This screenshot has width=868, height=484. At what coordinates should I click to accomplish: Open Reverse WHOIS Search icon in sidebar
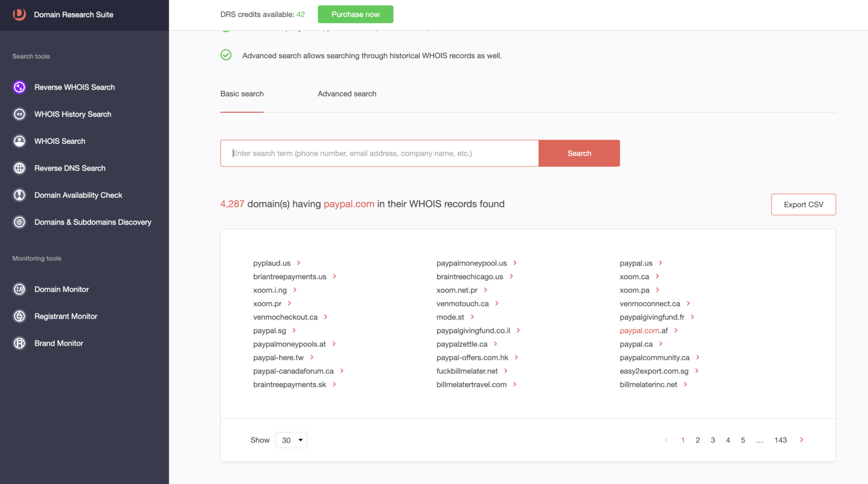click(20, 87)
